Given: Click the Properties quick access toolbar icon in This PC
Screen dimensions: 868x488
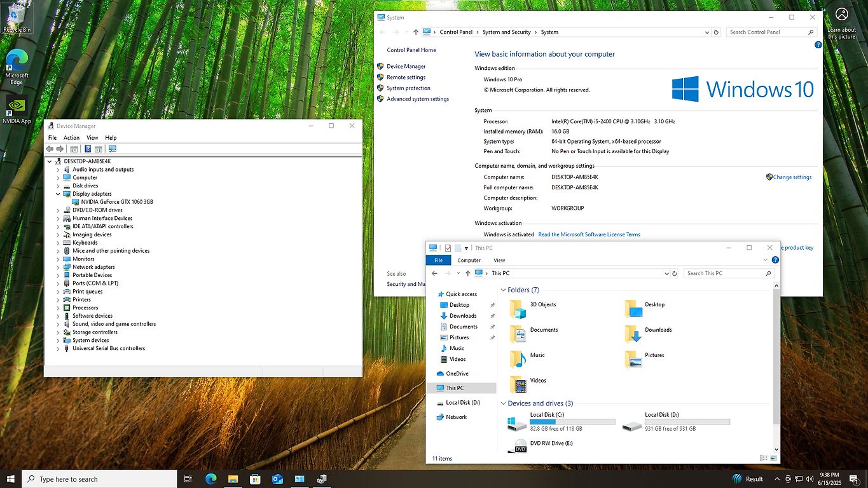Looking at the screenshot, I should 448,248.
